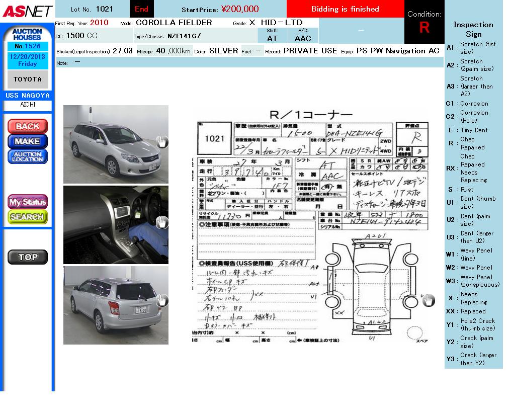The width and height of the screenshot is (512, 420).
Task: Click auction number No.1526
Action: (28, 46)
